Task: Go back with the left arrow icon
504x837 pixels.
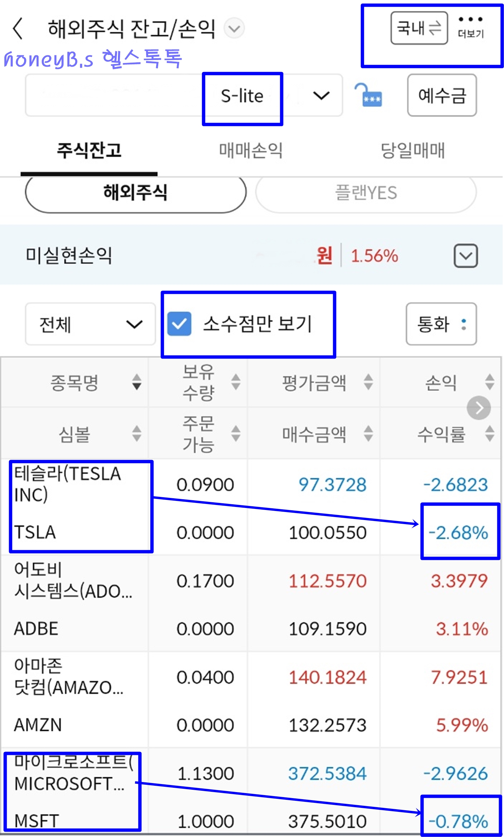Action: click(x=18, y=29)
